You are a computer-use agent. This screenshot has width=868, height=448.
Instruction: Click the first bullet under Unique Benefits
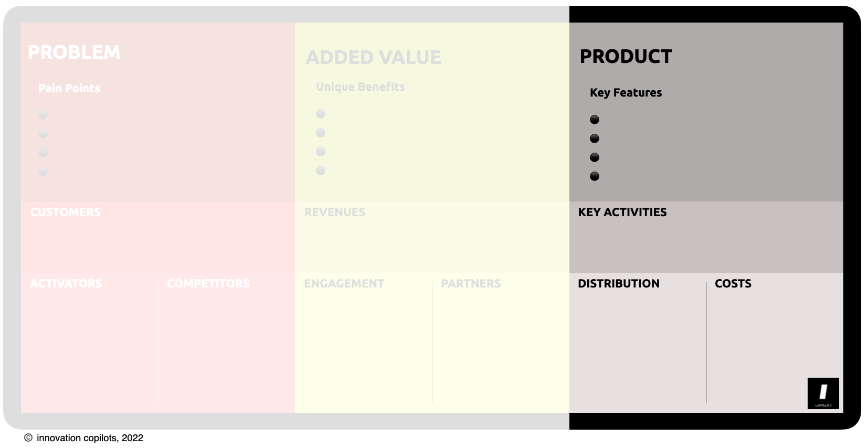pos(321,114)
